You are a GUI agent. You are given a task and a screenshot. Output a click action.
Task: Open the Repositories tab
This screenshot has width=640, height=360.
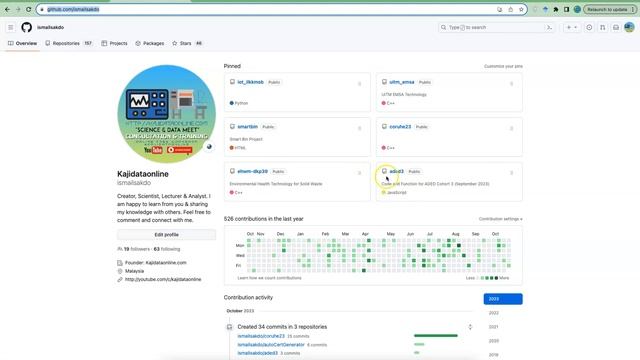[x=69, y=43]
